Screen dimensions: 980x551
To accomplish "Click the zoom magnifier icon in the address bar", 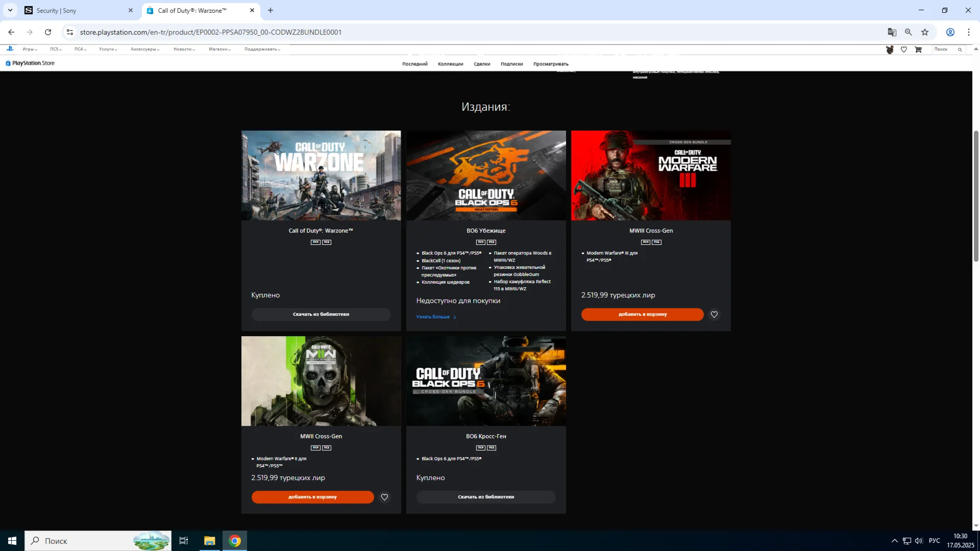I will (908, 32).
